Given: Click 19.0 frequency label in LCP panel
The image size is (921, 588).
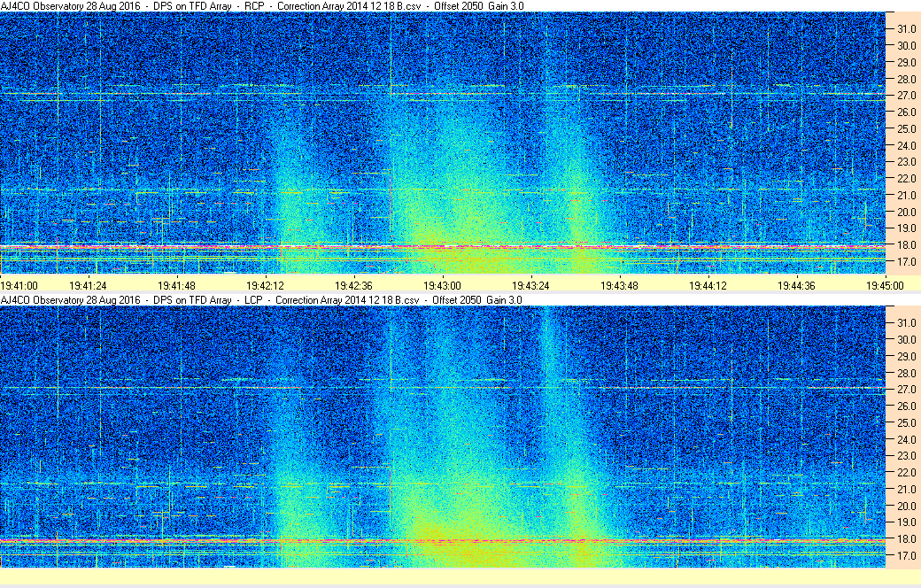Looking at the screenshot, I should click(906, 522).
